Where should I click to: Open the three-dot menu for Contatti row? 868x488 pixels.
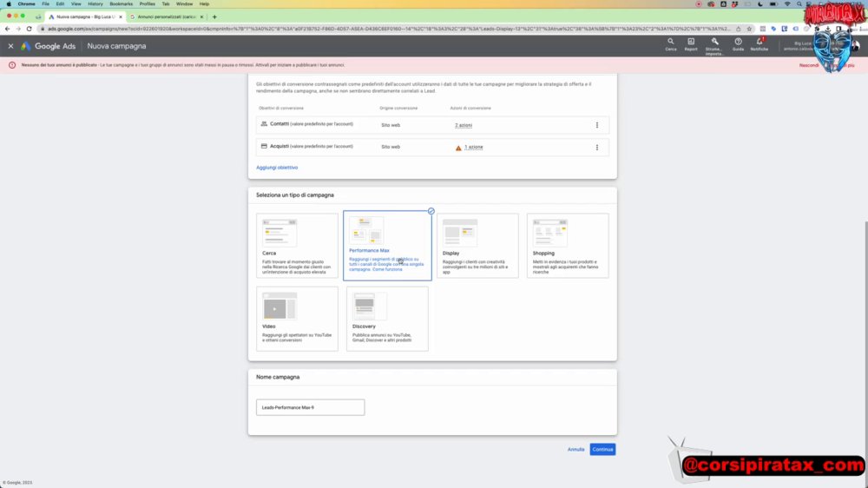pos(597,125)
